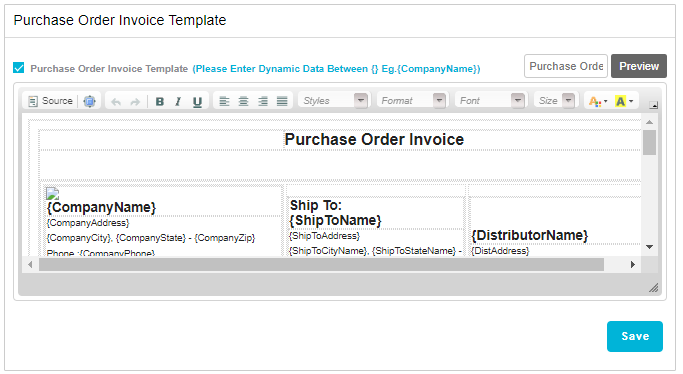Click the editor resize handle

[x=653, y=288]
